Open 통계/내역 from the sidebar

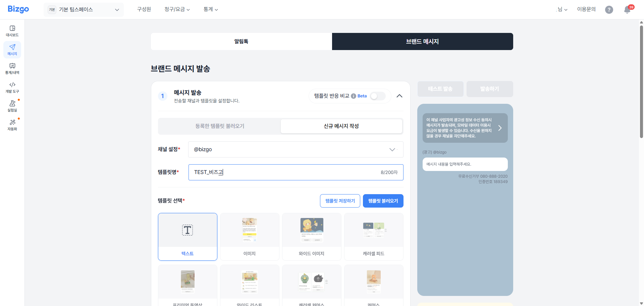(x=12, y=68)
